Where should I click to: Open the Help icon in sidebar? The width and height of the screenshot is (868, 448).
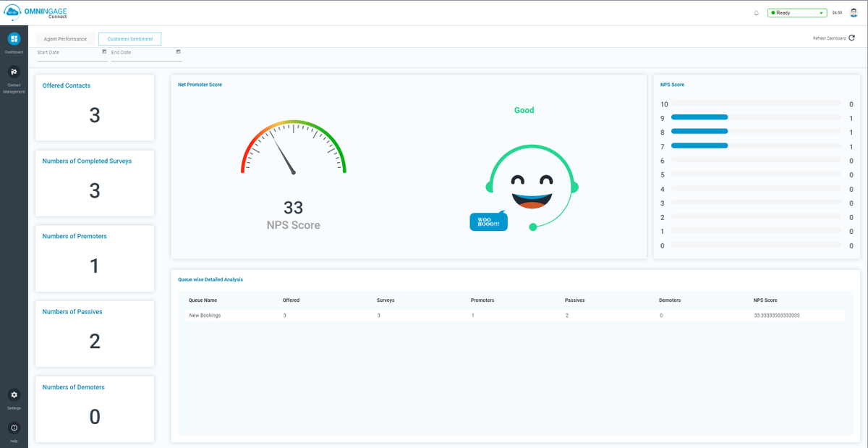[x=14, y=428]
